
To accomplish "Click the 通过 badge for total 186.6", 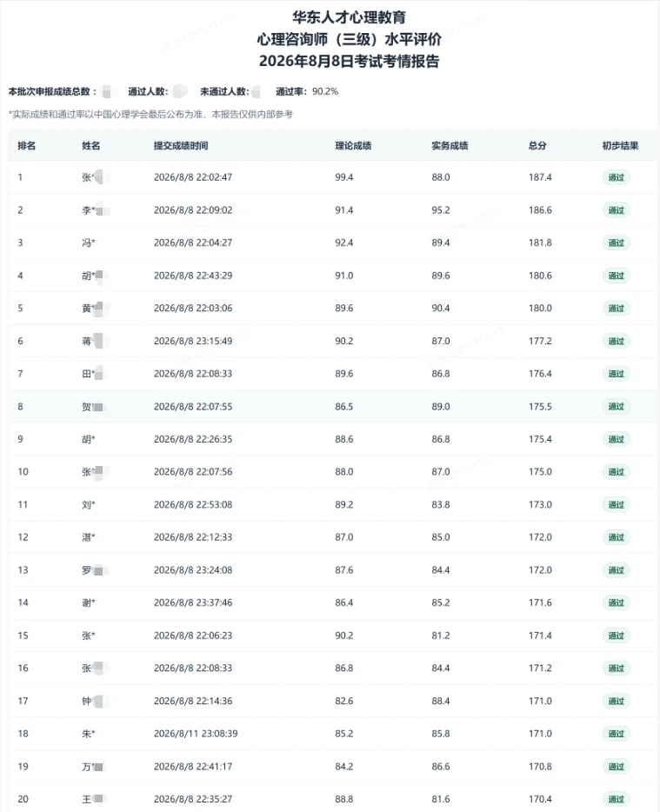I will (616, 210).
